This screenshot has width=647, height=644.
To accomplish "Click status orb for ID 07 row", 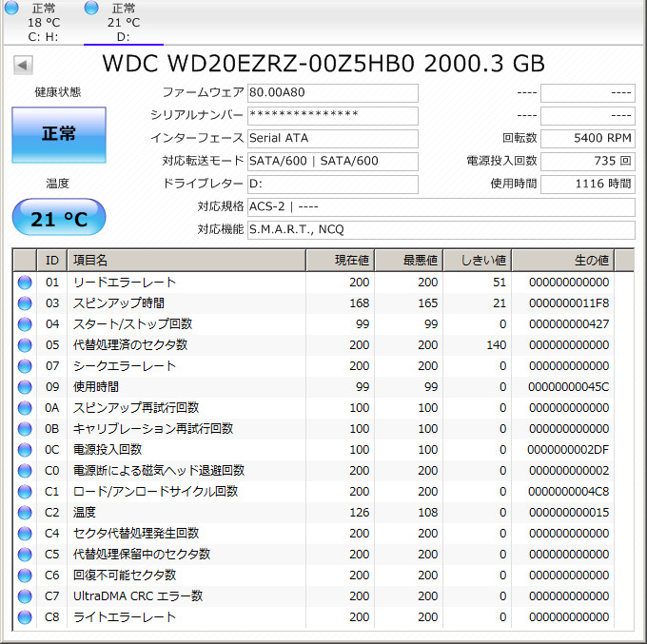I will 25,366.
